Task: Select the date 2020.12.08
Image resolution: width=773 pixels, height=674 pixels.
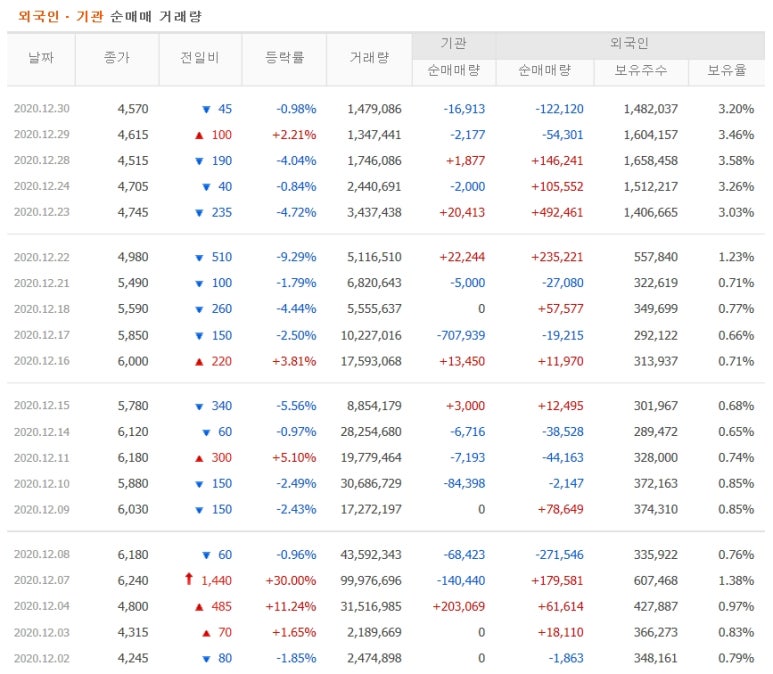Action: [42, 555]
